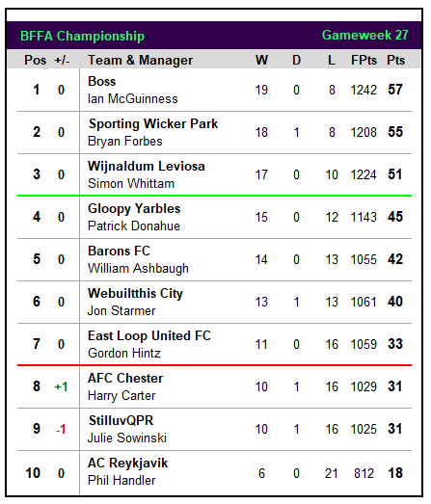Viewport: 431px width, 504px height.
Task: Click the green +1 change for AFC Chester
Action: pos(61,386)
